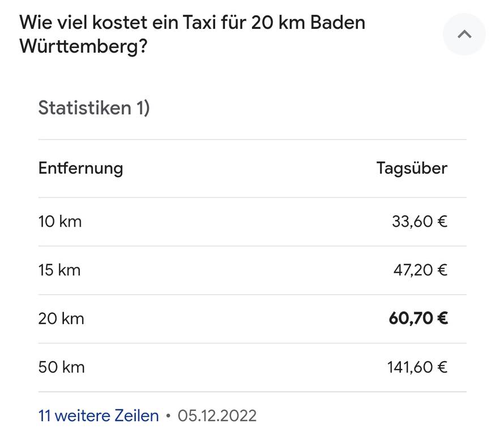The image size is (504, 437).
Task: Select the 'Statistiken' heading word
Action: pos(84,108)
